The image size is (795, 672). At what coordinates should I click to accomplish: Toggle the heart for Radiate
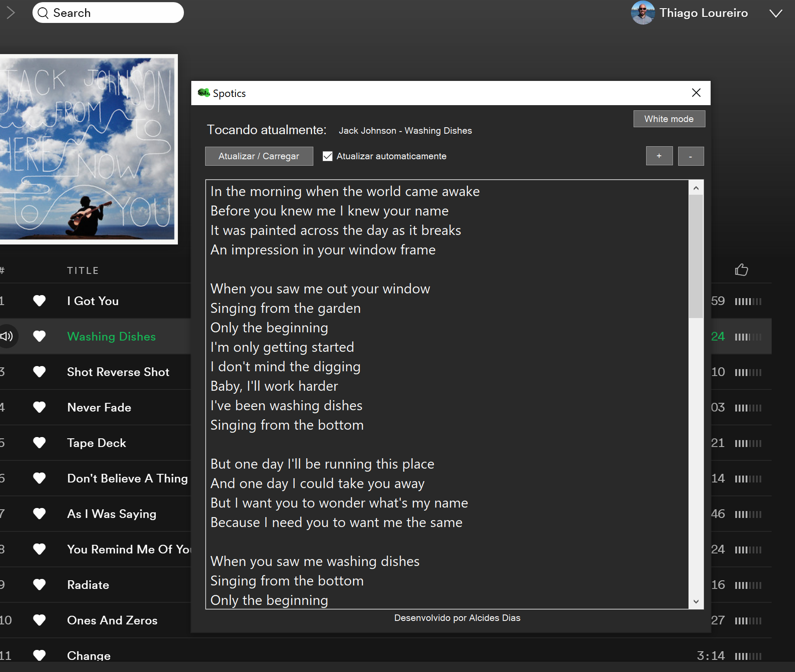[39, 585]
